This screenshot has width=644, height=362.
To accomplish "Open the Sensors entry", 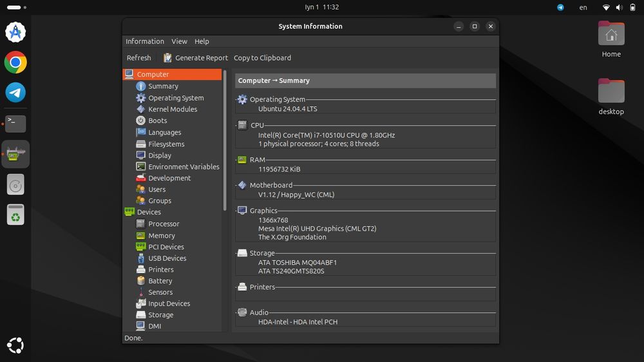I will (160, 292).
